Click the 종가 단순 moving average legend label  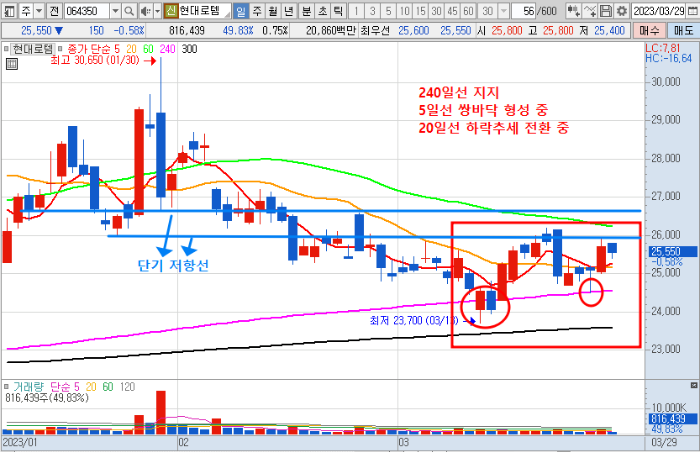click(89, 49)
